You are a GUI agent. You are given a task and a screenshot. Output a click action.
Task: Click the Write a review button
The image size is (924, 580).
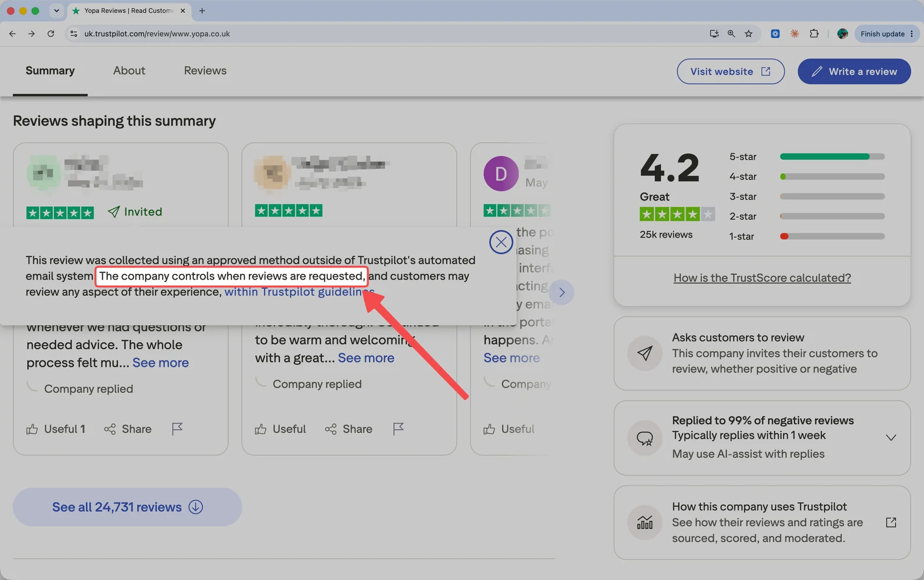pos(854,71)
